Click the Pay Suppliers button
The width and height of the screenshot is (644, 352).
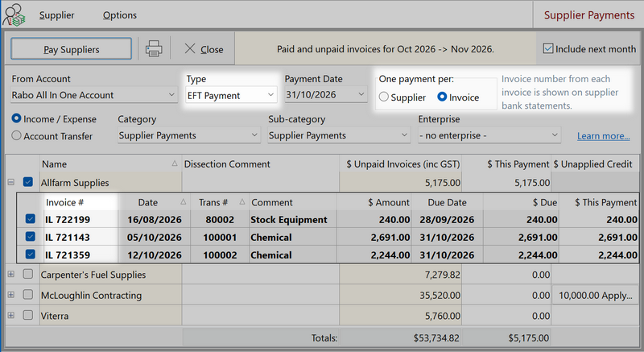[71, 49]
